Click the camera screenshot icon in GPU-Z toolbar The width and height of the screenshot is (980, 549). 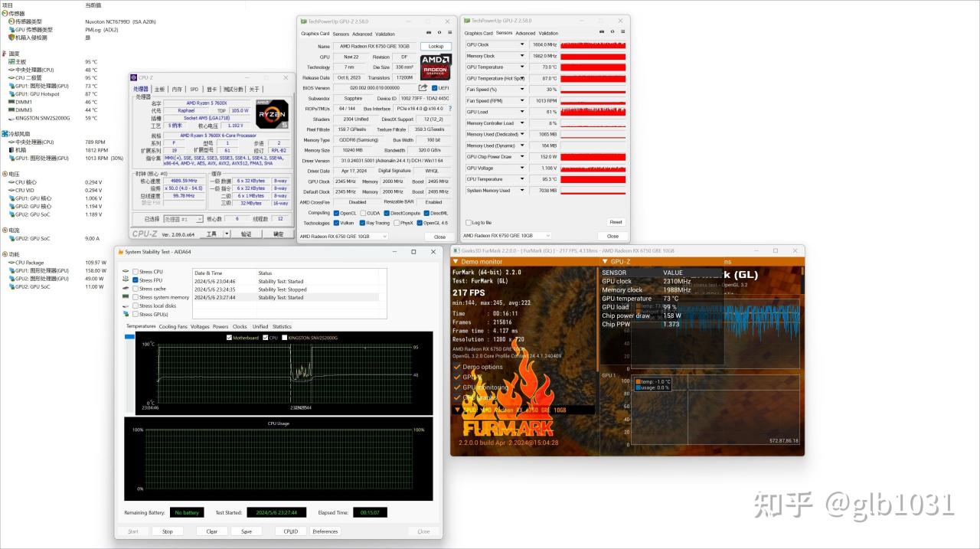(429, 31)
